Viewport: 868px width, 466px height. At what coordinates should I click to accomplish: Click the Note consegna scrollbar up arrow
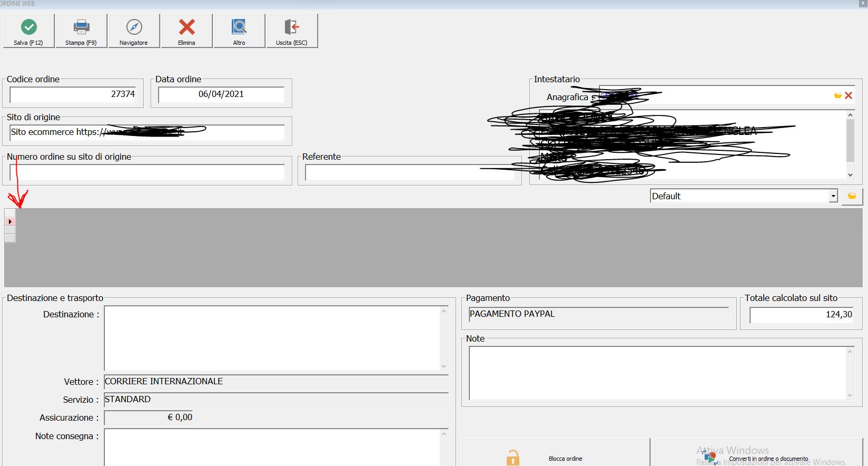coord(443,434)
